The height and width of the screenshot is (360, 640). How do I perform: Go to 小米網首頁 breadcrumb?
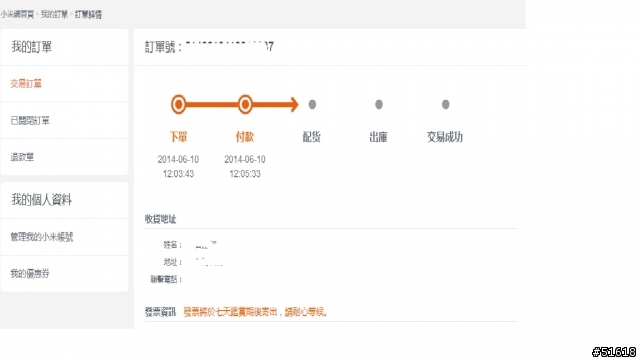pyautogui.click(x=17, y=15)
